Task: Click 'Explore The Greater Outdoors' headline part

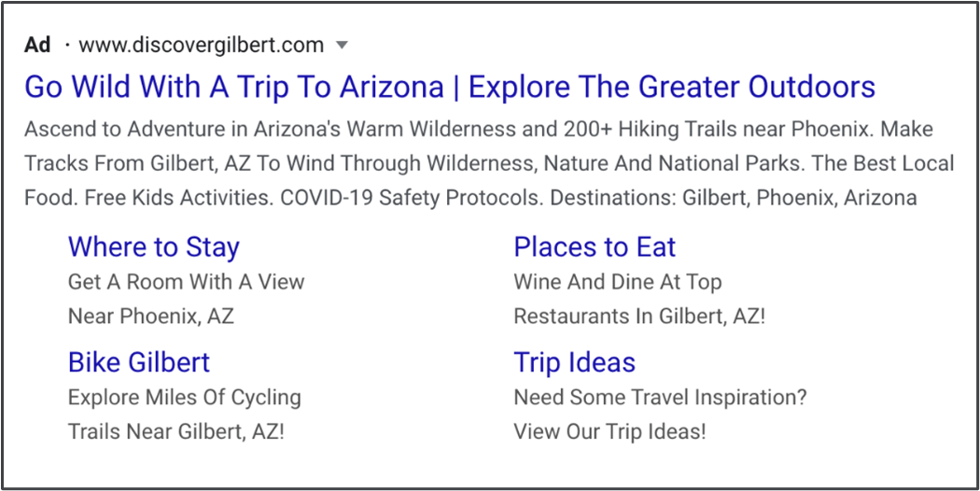Action: pyautogui.click(x=672, y=86)
